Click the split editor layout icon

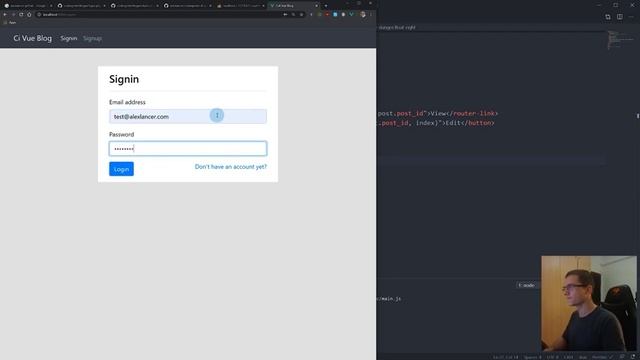pos(620,17)
